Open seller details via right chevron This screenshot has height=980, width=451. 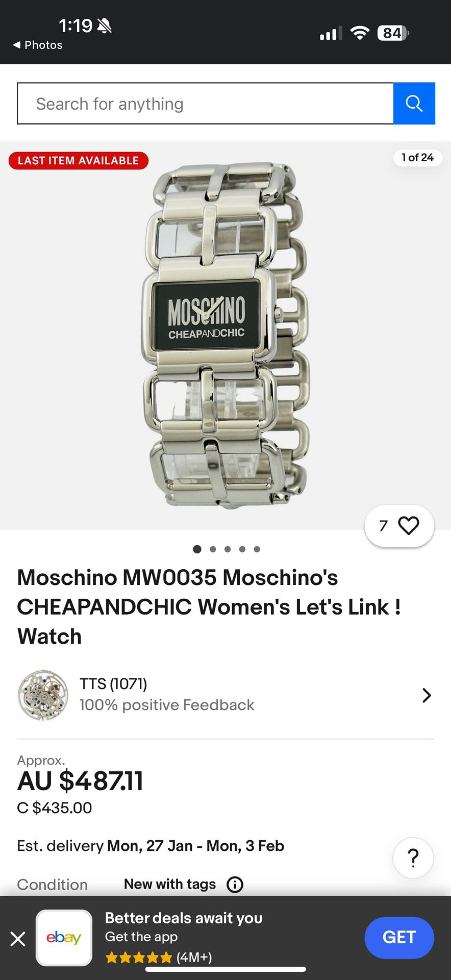click(427, 695)
